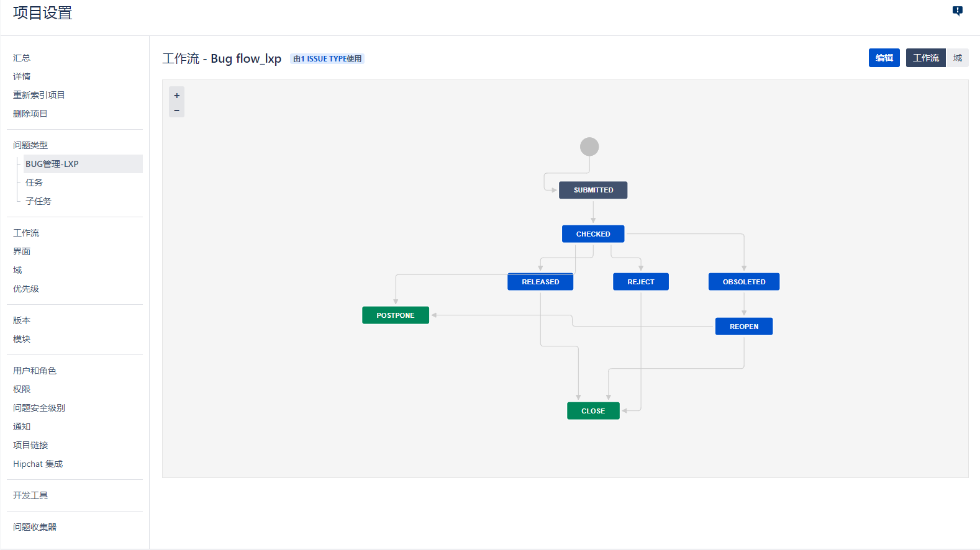
Task: Open the 子任务 issue type item
Action: tap(39, 201)
